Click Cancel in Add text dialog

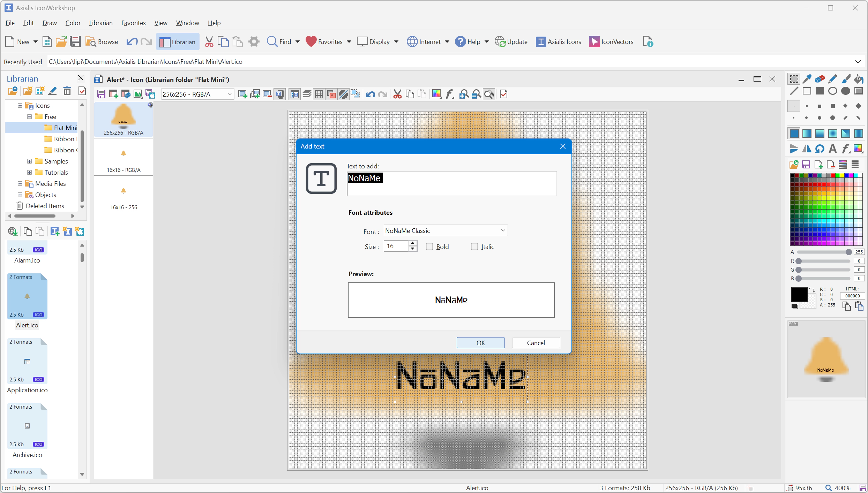(536, 343)
